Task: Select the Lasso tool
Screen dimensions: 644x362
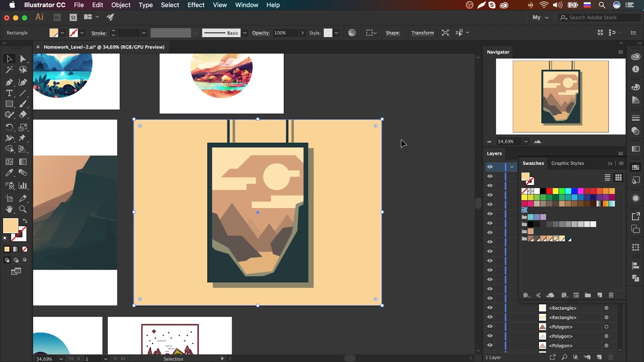Action: (23, 70)
